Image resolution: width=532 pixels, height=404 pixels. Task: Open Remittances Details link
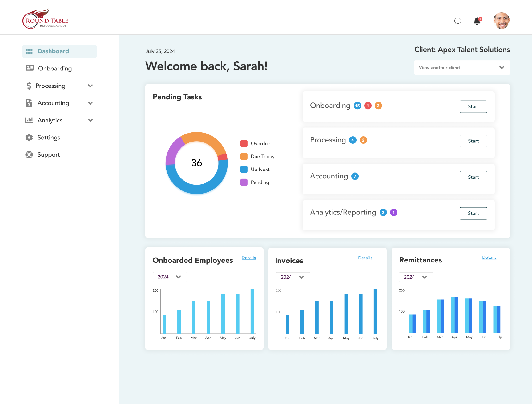point(489,257)
